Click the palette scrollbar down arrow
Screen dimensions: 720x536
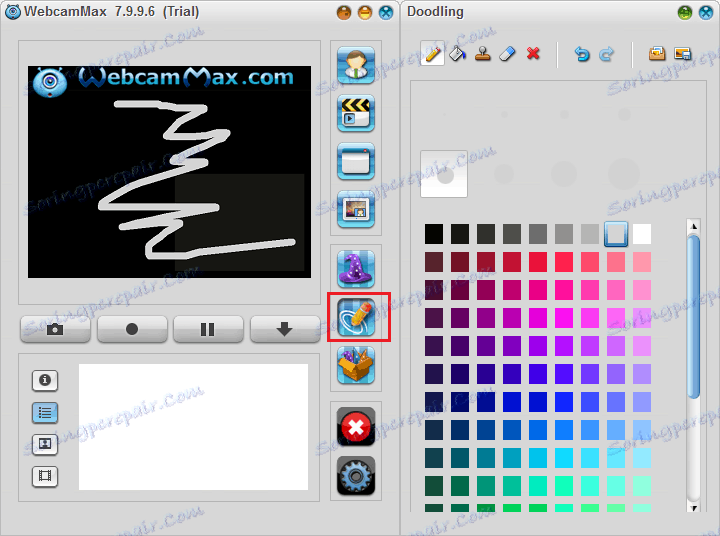(x=694, y=508)
